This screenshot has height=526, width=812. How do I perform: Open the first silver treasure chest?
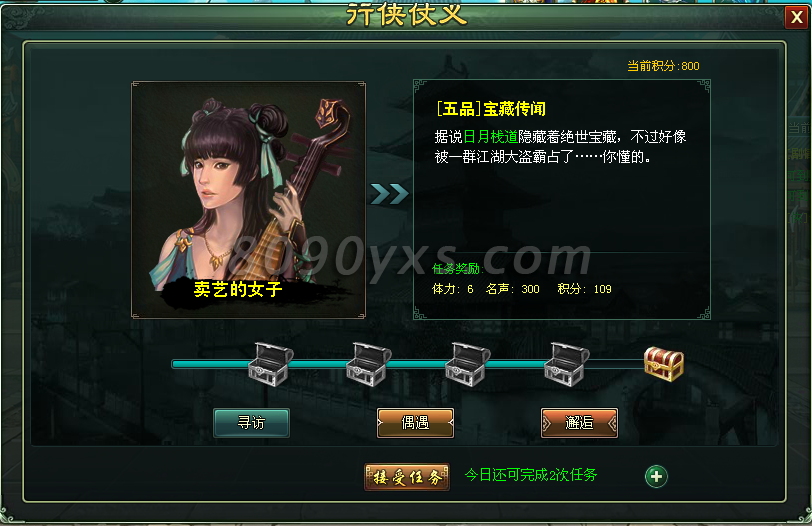pyautogui.click(x=270, y=363)
